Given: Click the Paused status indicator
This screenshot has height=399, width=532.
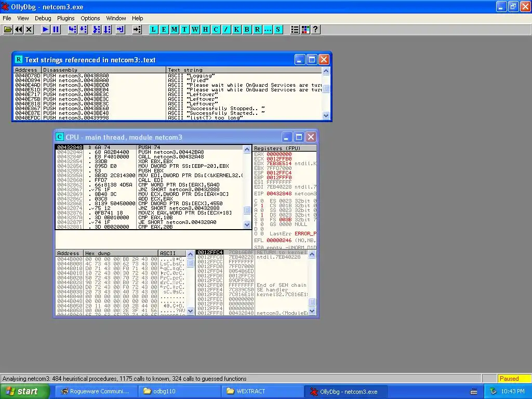Looking at the screenshot, I should [x=514, y=379].
